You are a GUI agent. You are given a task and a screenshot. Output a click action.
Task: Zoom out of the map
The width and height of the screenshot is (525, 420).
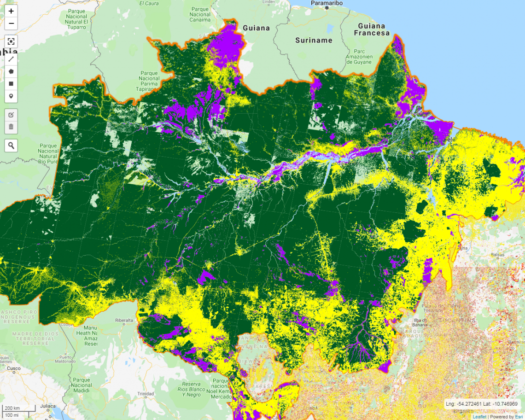(11, 23)
